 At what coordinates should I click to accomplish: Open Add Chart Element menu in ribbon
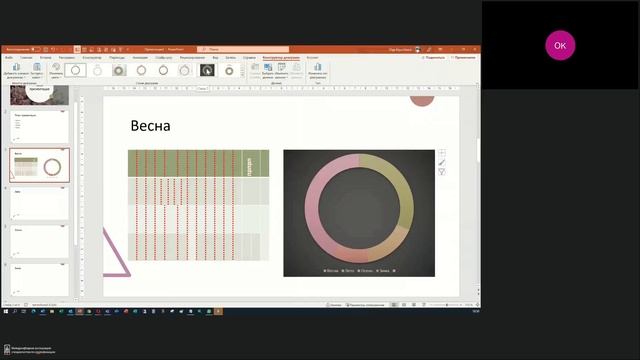point(16,71)
